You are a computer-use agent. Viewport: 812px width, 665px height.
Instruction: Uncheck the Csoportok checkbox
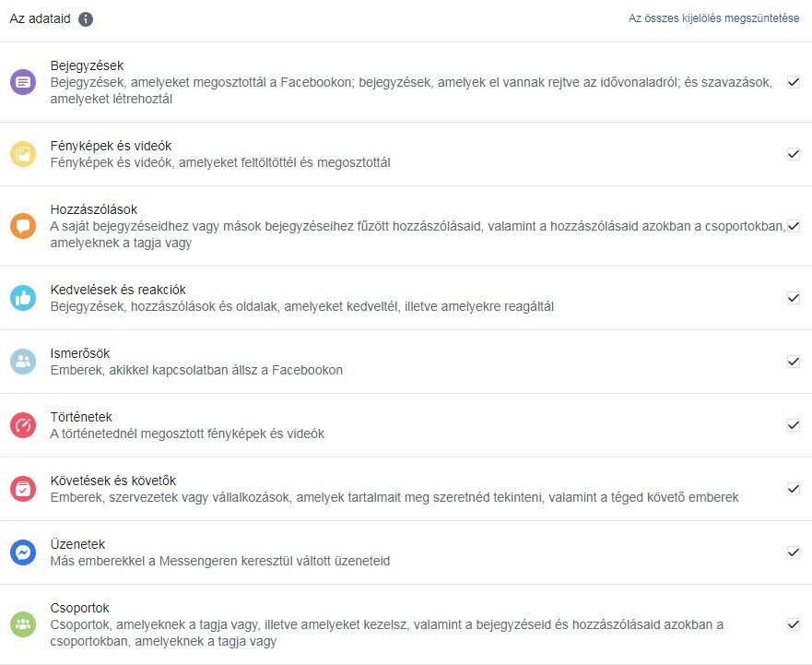tap(793, 624)
